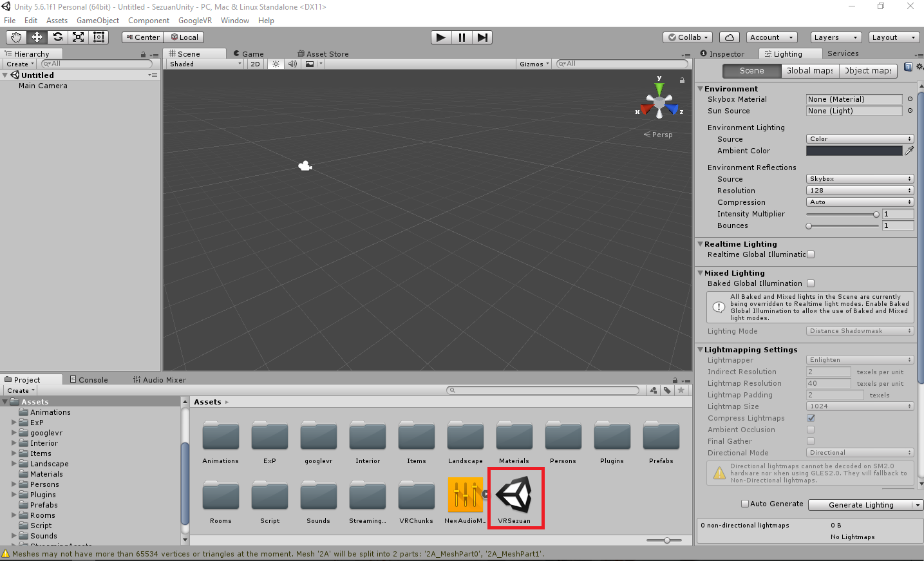Select the Rotate tool
Image resolution: width=924 pixels, height=561 pixels.
[x=57, y=37]
